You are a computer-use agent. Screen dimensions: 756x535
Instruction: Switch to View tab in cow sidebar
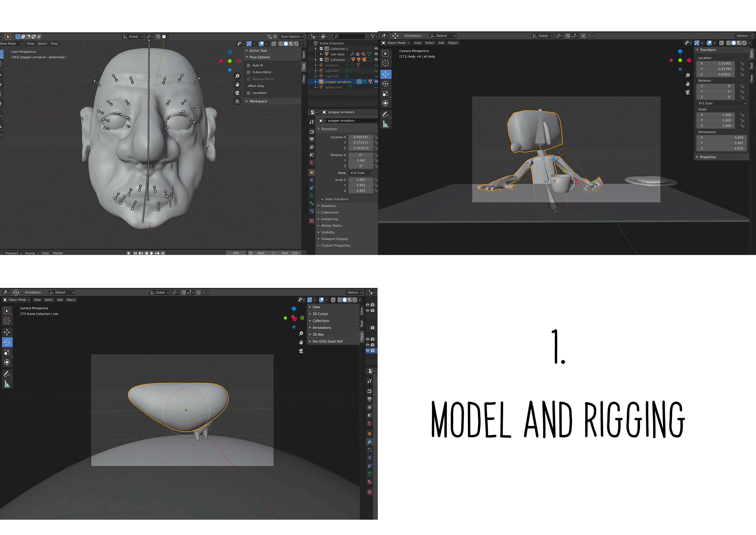361,337
